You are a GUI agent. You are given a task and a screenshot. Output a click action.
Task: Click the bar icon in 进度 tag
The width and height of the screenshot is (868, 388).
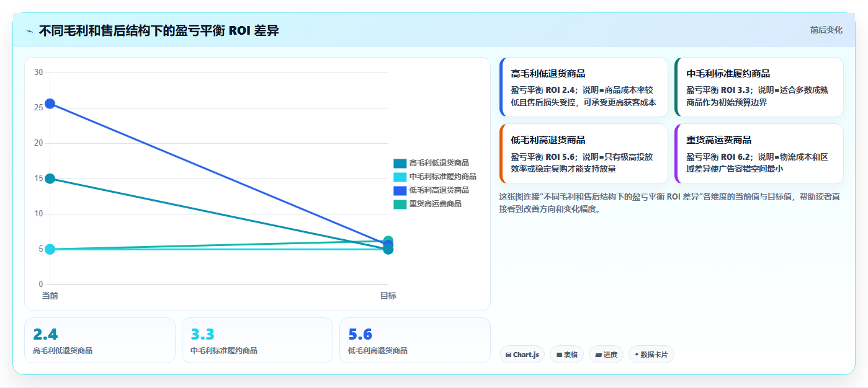tap(598, 355)
